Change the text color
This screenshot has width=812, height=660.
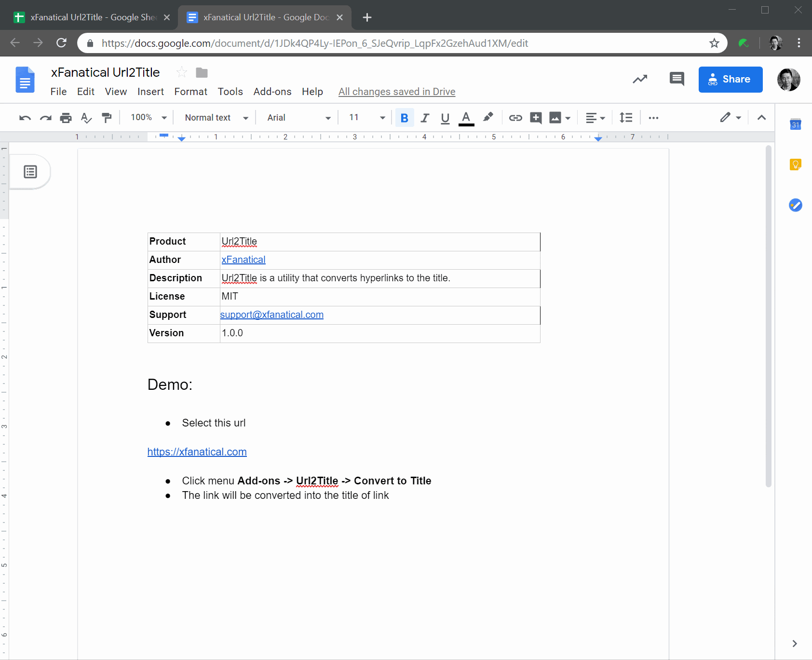(x=466, y=117)
